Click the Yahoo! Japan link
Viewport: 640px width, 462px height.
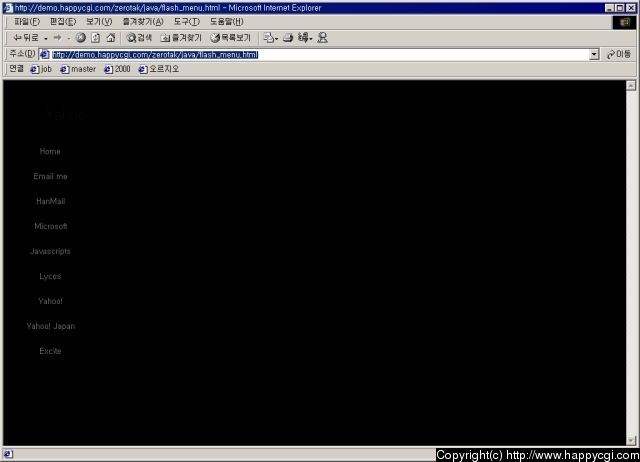[51, 326]
